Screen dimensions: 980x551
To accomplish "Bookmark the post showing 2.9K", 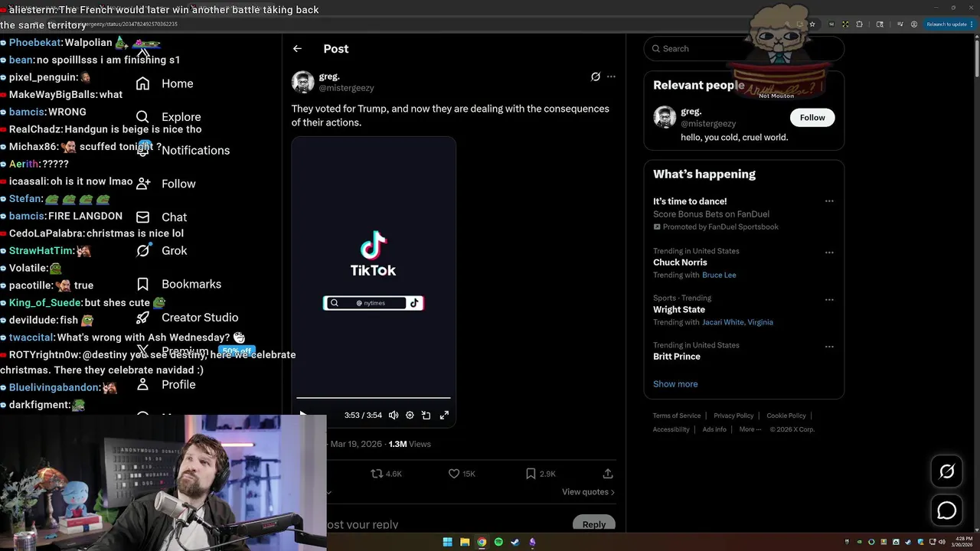I will click(541, 474).
